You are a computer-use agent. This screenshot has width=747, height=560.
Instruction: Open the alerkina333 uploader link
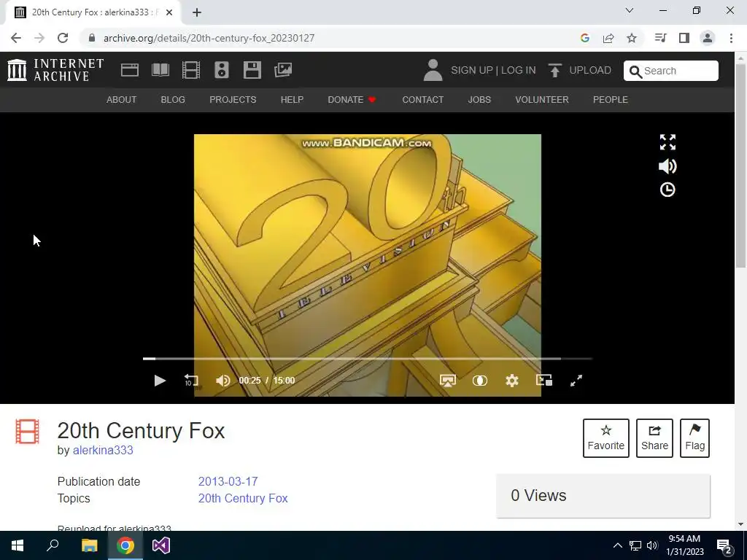click(x=103, y=450)
